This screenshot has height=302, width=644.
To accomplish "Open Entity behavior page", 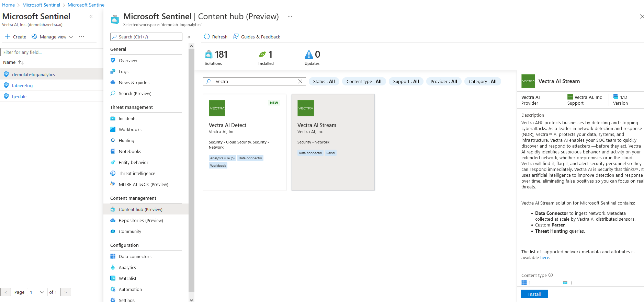I will tap(133, 162).
